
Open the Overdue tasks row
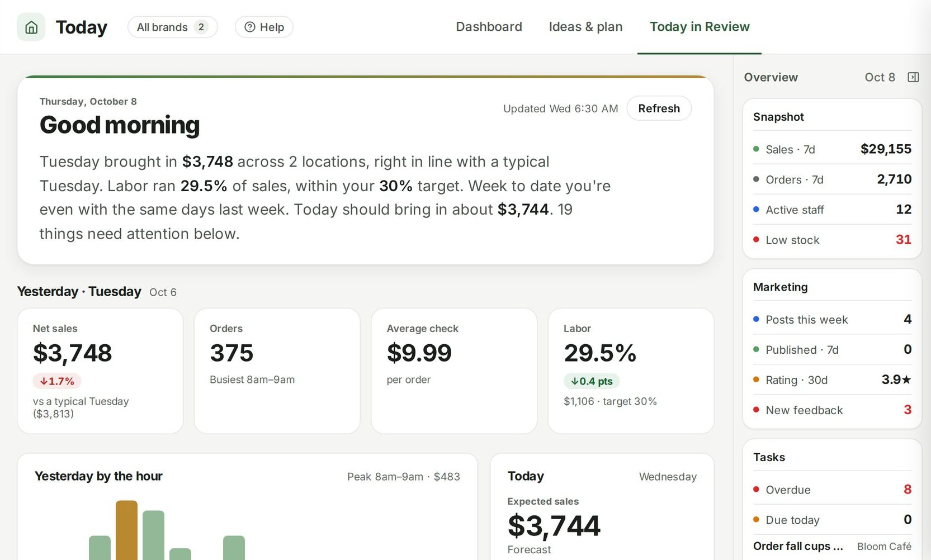point(832,490)
